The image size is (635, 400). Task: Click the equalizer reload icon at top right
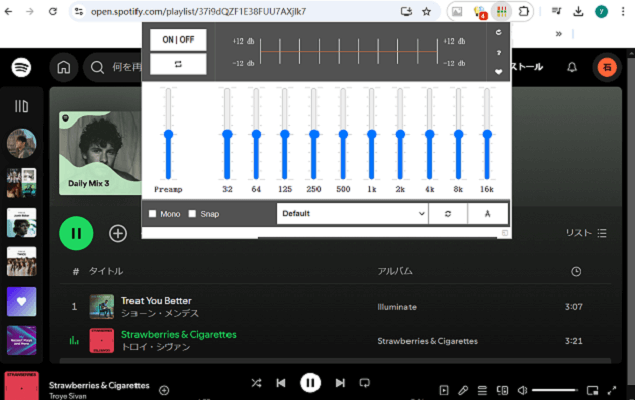[x=499, y=32]
